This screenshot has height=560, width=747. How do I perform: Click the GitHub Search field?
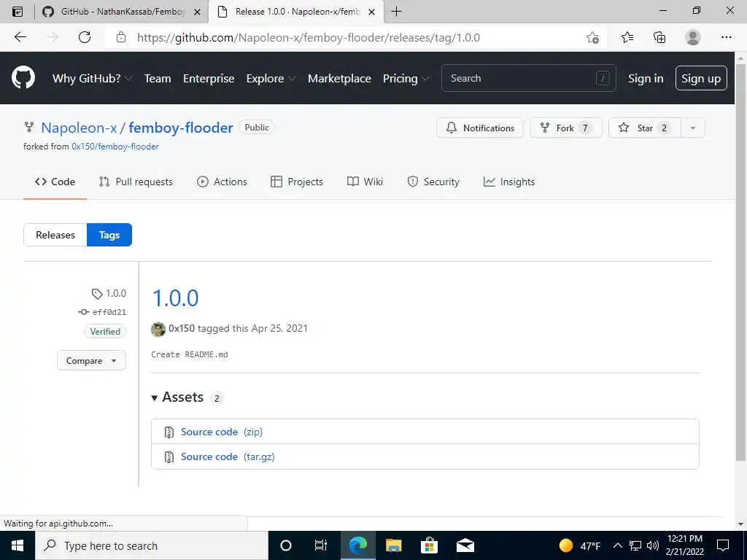pos(528,78)
